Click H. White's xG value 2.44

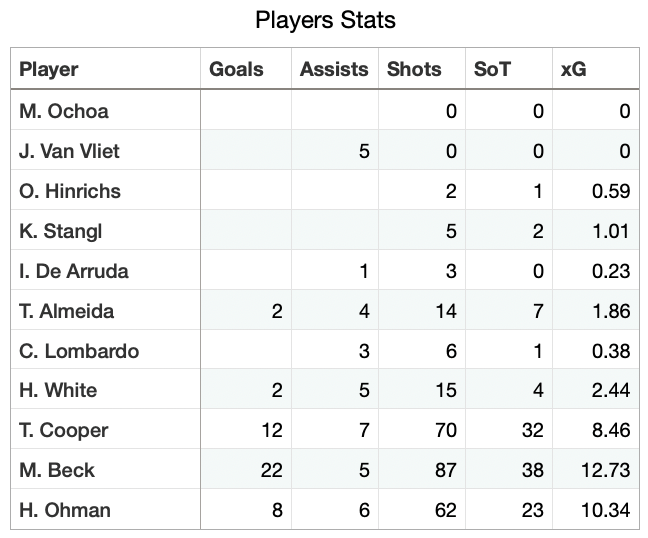610,390
